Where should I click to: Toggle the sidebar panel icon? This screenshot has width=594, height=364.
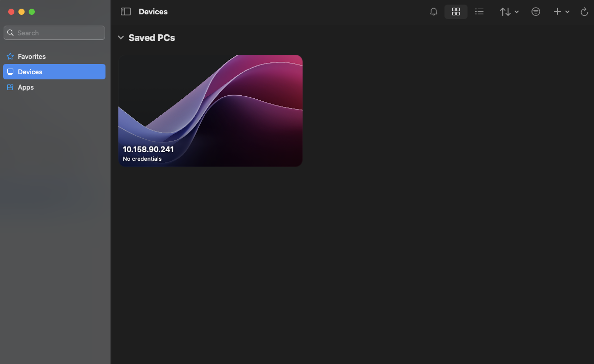[125, 12]
